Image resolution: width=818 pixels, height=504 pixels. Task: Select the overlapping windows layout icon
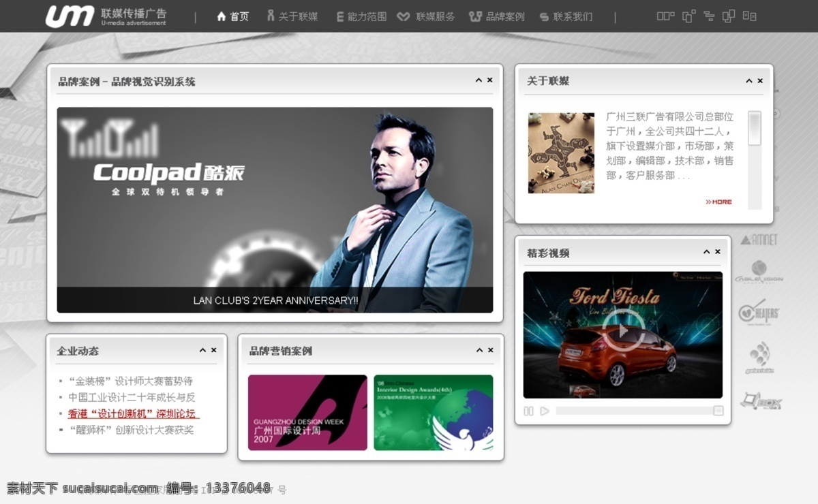(729, 16)
